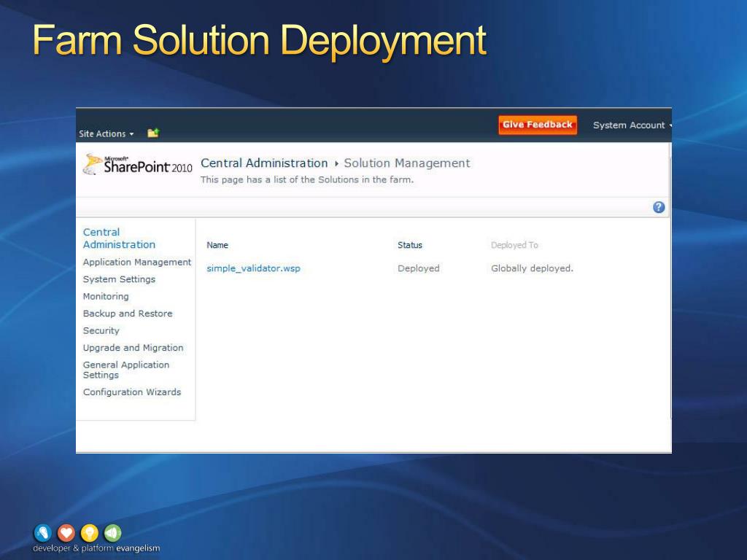The width and height of the screenshot is (747, 560).
Task: Click the green megaphone evangelism icon
Action: click(113, 533)
